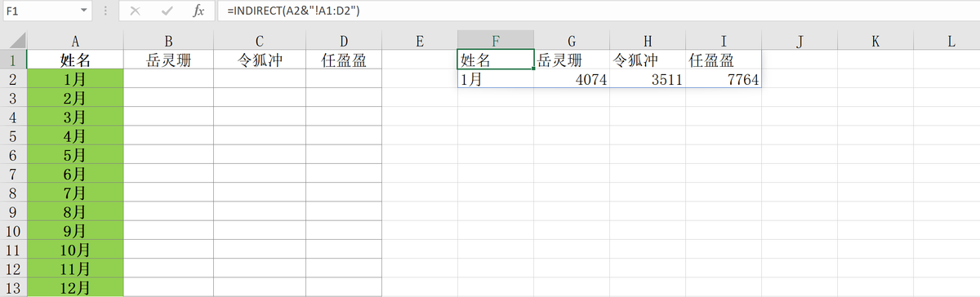Click green cell 5月
Viewport: 980px width, 297px height.
(x=75, y=154)
